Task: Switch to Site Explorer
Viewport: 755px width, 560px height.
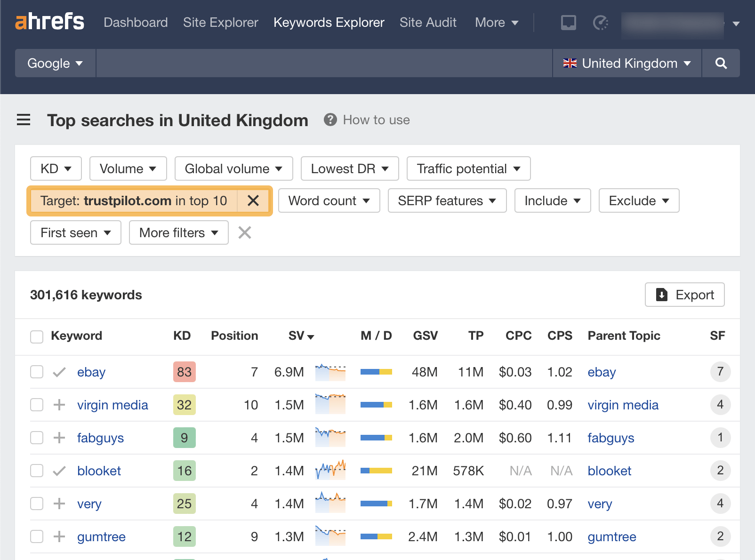Action: pyautogui.click(x=220, y=22)
